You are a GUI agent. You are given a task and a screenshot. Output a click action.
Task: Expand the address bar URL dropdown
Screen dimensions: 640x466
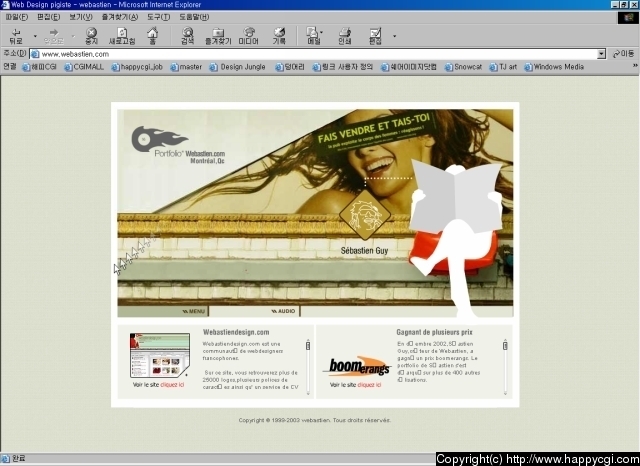pos(601,54)
